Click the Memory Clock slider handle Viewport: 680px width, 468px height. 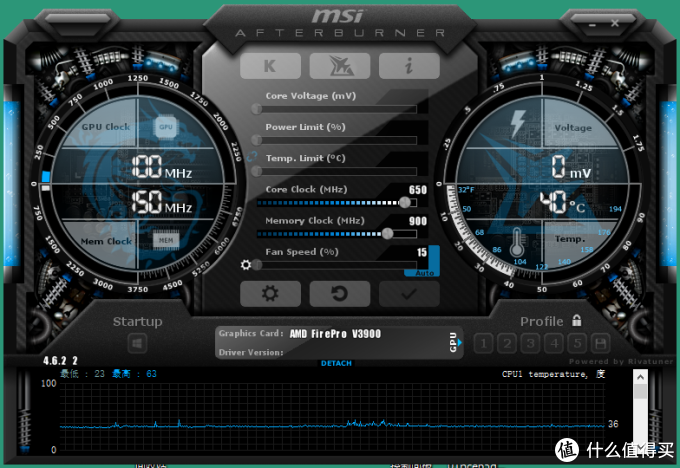pyautogui.click(x=387, y=233)
